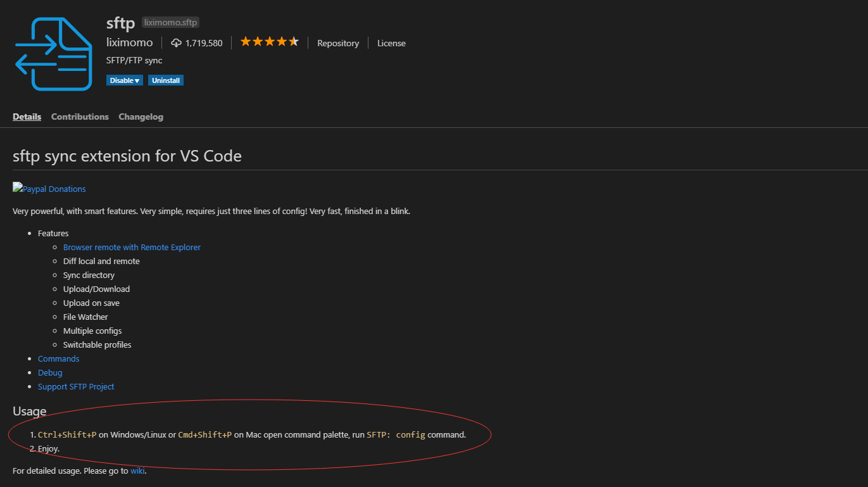Viewport: 868px width, 487px height.
Task: Open the Repository link
Action: [x=338, y=43]
